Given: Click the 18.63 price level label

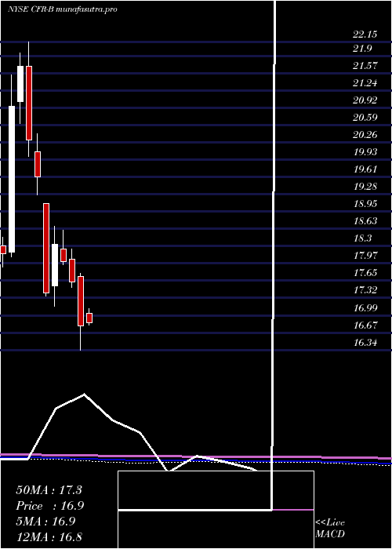Looking at the screenshot, I should (365, 221).
